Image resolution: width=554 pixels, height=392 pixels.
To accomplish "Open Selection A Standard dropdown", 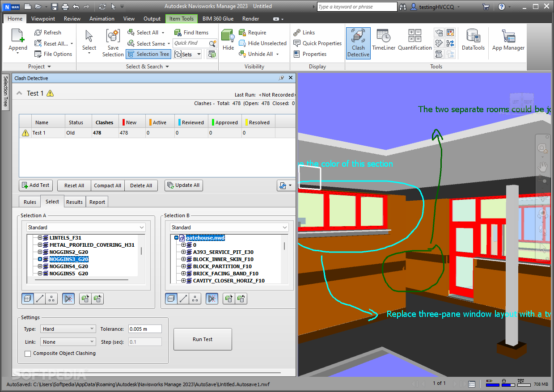I will pos(86,228).
